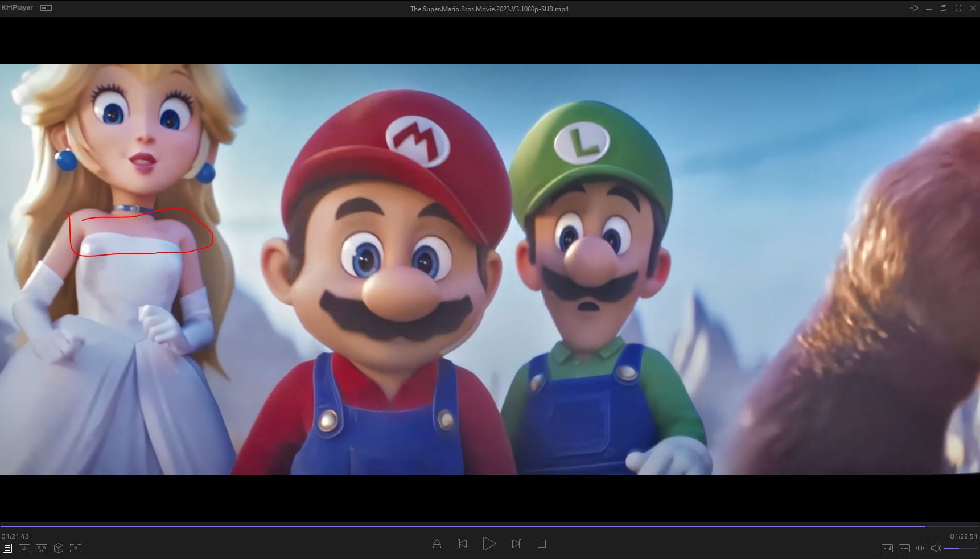
Task: Toggle HW hardware acceleration
Action: 887,548
